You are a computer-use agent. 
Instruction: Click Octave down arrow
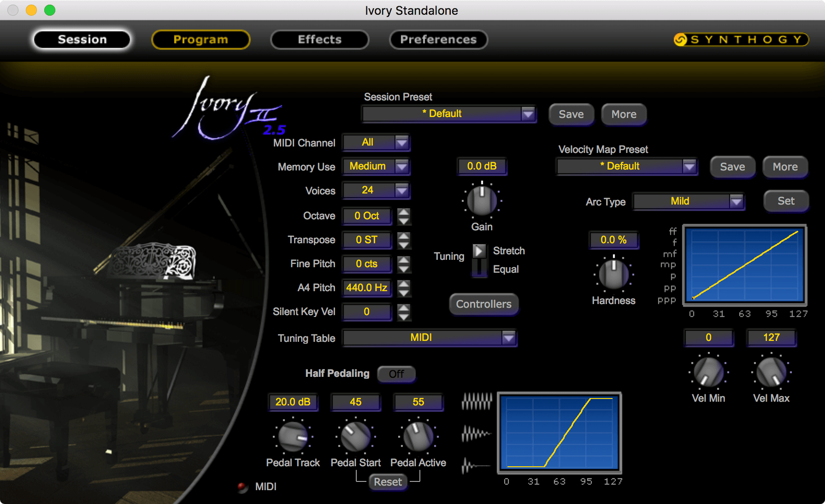(404, 220)
